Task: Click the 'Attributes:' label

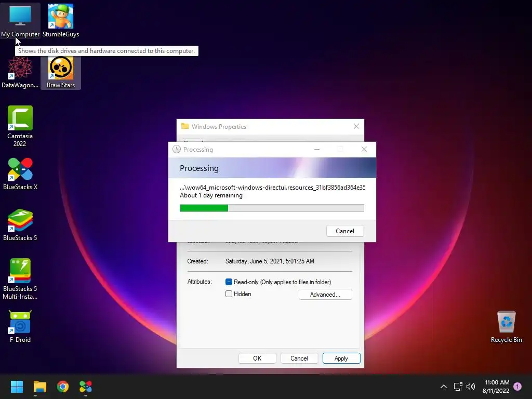Action: click(x=199, y=282)
